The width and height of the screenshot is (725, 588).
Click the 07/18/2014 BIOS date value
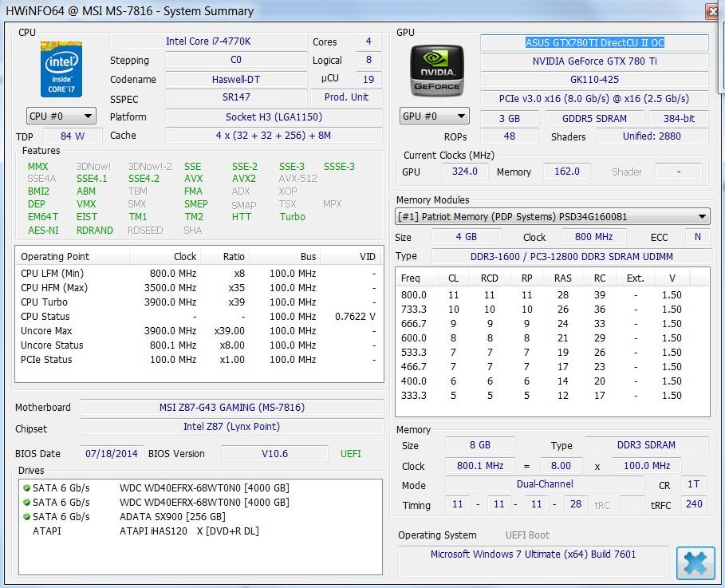112,453
